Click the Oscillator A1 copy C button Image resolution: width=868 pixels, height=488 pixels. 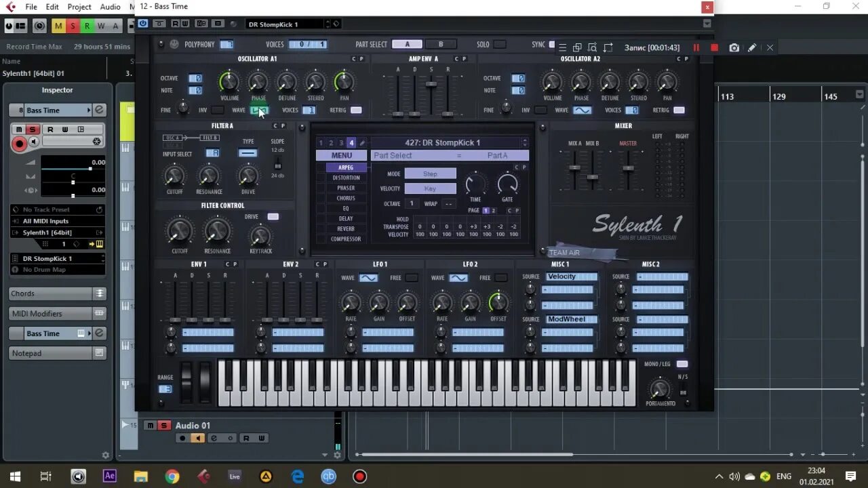pyautogui.click(x=354, y=59)
